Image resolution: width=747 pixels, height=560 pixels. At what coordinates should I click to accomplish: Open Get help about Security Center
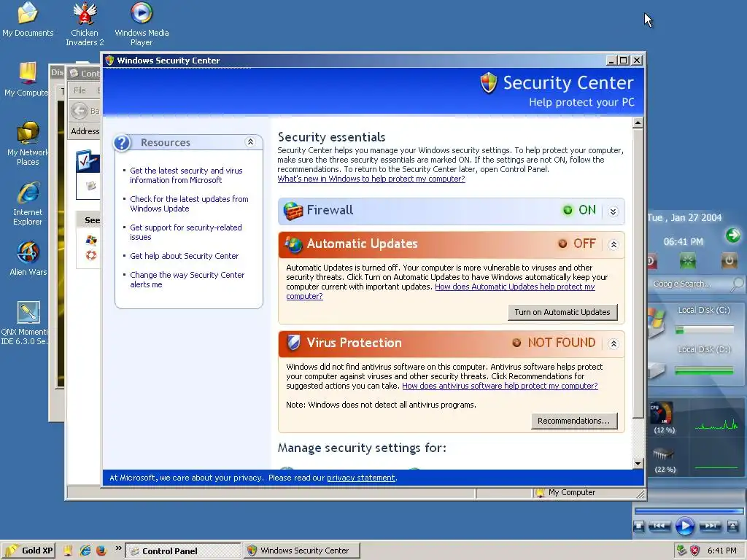click(184, 256)
